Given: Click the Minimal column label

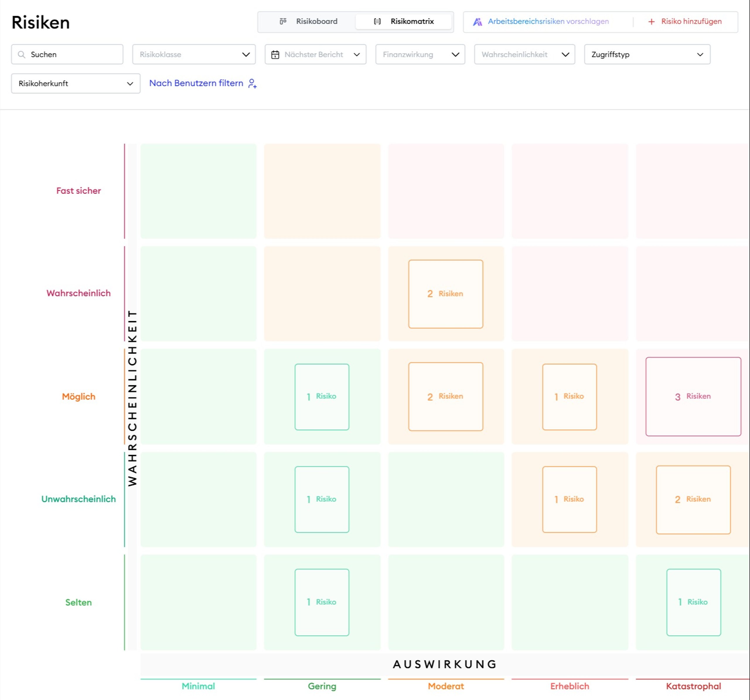Looking at the screenshot, I should [198, 686].
